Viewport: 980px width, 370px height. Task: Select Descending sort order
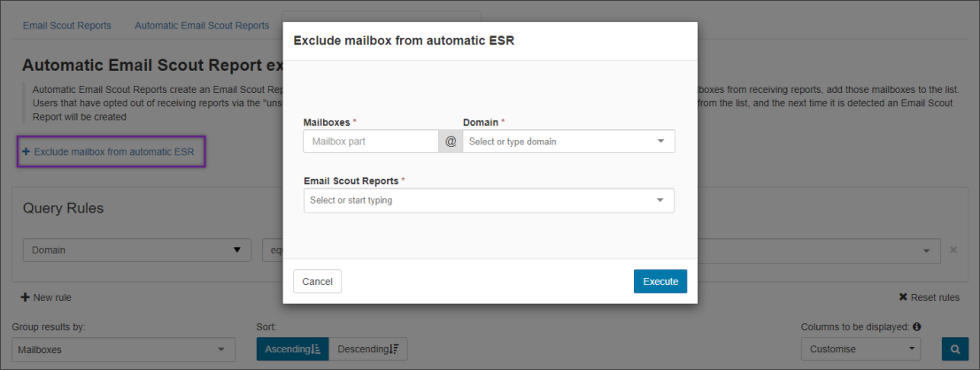coord(367,350)
